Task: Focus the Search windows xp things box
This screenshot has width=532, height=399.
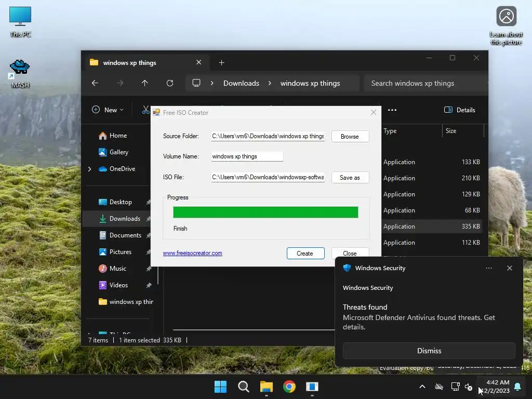Action: pos(426,83)
